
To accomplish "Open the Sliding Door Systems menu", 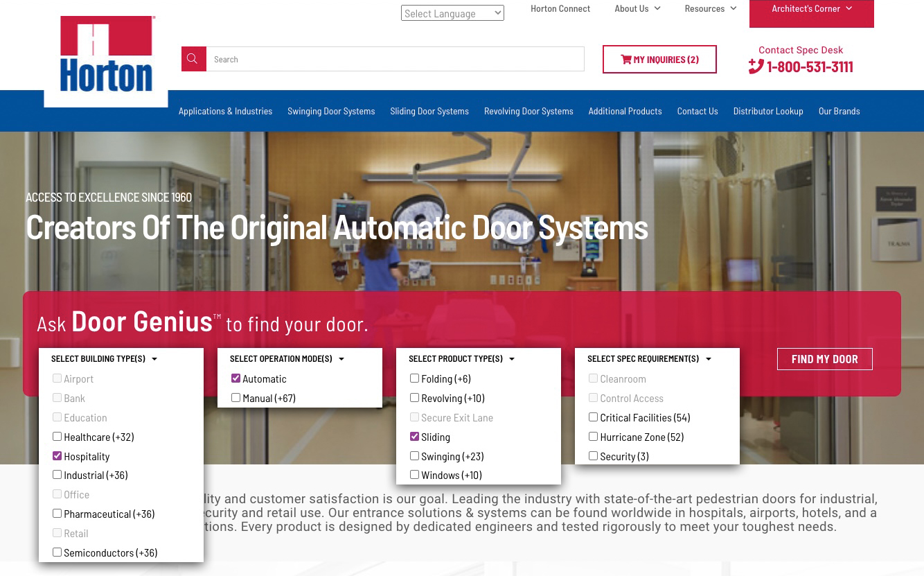I will click(429, 111).
